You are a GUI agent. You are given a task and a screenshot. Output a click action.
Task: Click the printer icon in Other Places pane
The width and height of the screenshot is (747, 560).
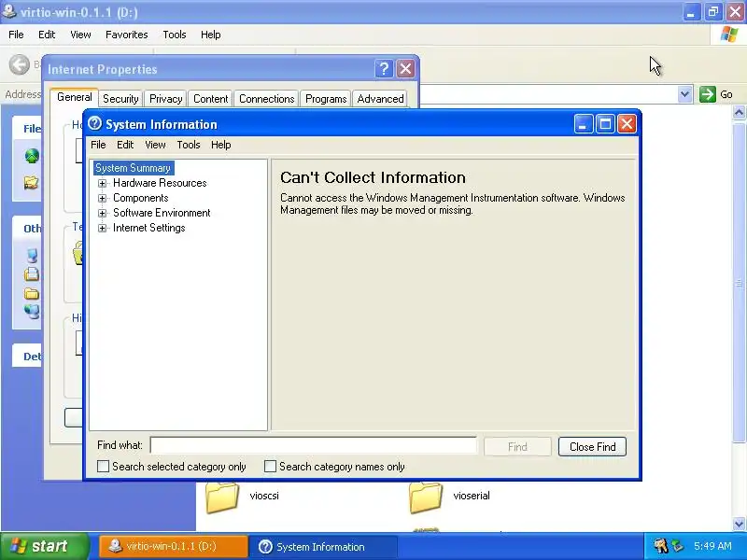point(32,273)
